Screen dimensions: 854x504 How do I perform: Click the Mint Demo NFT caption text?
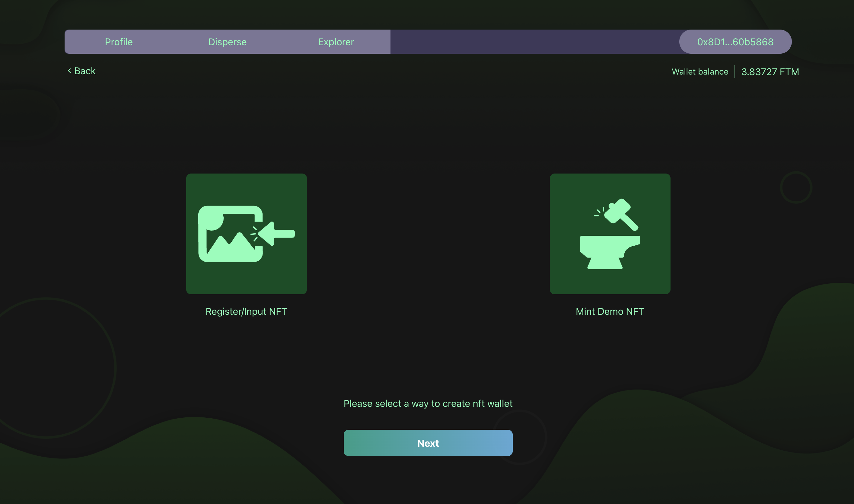coord(610,311)
